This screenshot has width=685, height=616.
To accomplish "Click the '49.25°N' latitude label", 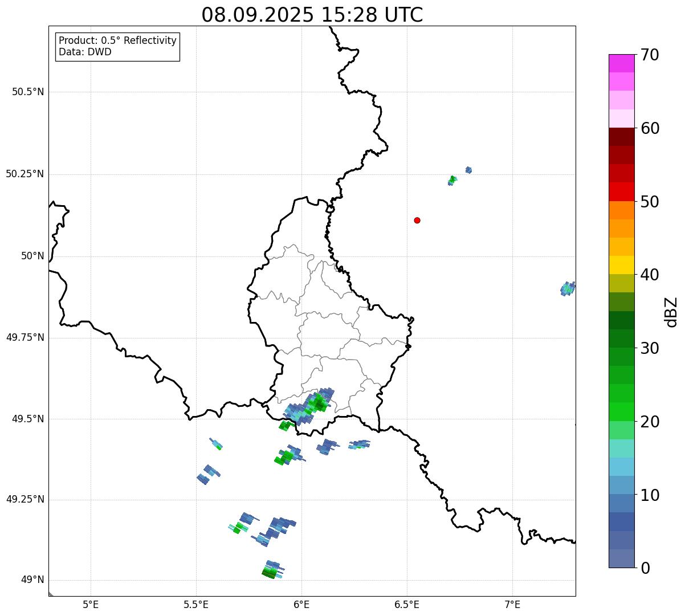I will [x=25, y=499].
